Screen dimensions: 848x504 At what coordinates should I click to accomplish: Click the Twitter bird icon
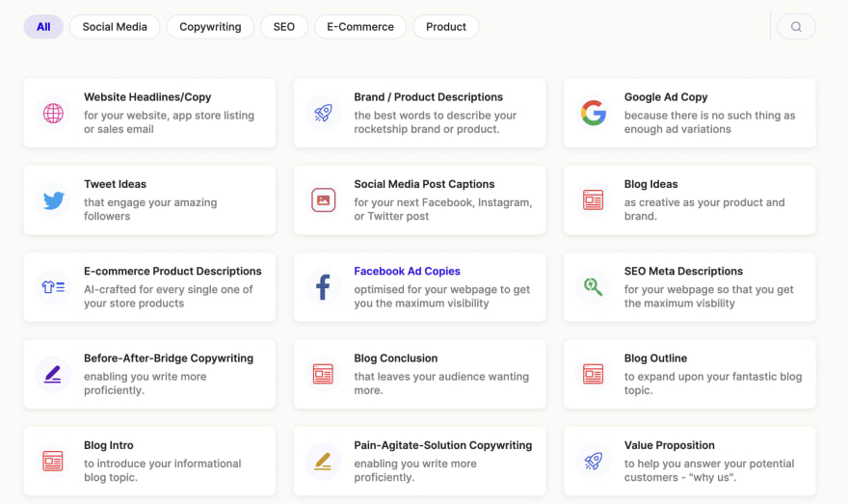tap(54, 200)
